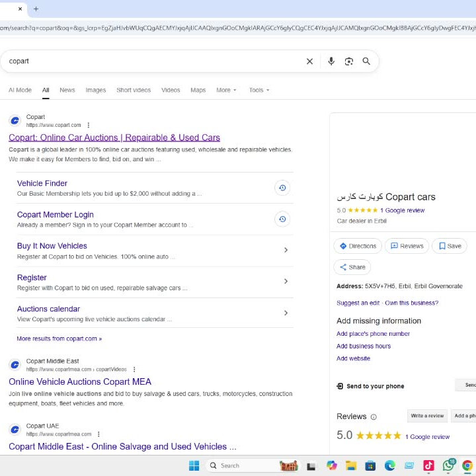Open Google Lens image search icon
This screenshot has width=476, height=476.
click(349, 61)
